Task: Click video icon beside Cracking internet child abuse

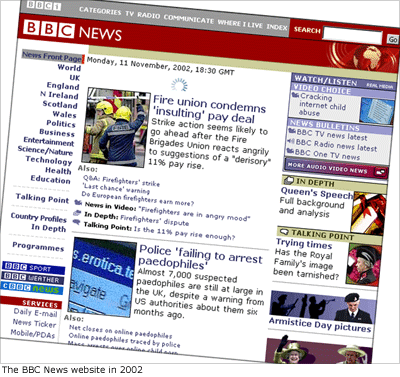Action: tap(295, 95)
